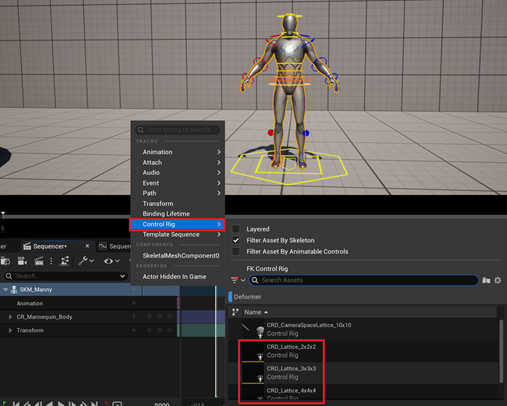The width and height of the screenshot is (507, 406).
Task: Toggle the Deformer filter pill
Action: 245,297
